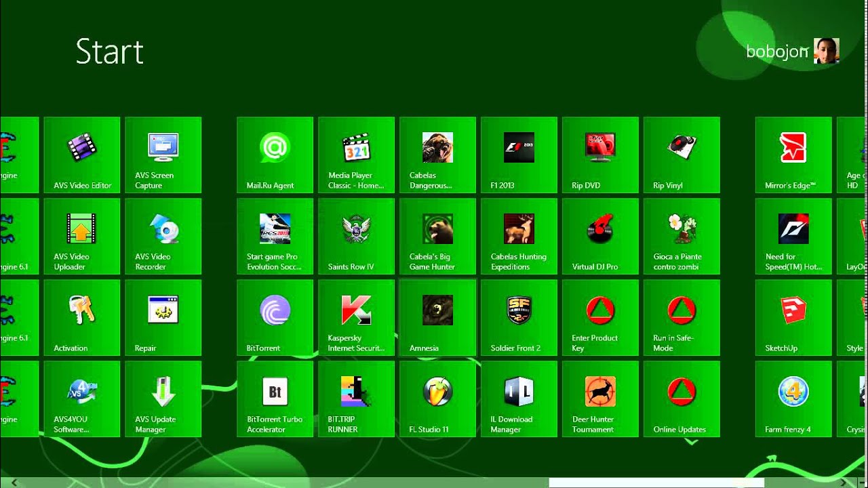Launch Amnesia game tile
Screen dimensions: 868x488
[x=438, y=318]
